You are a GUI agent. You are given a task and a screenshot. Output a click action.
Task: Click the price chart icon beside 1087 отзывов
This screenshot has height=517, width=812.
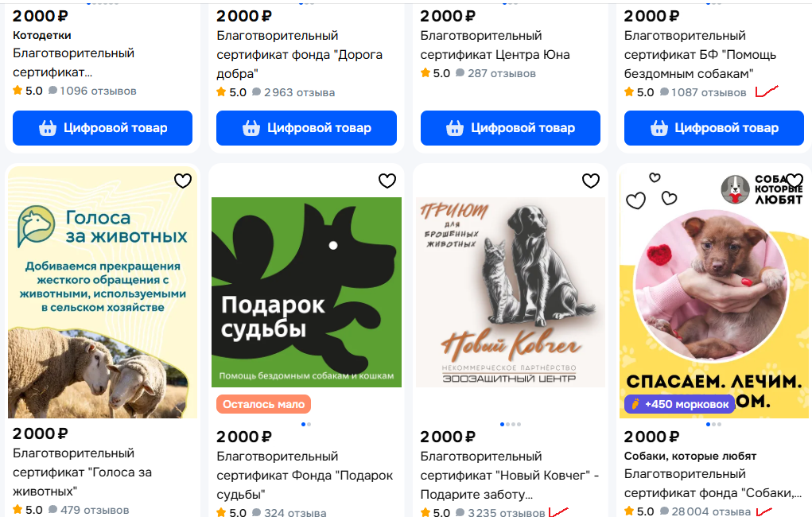(x=766, y=92)
